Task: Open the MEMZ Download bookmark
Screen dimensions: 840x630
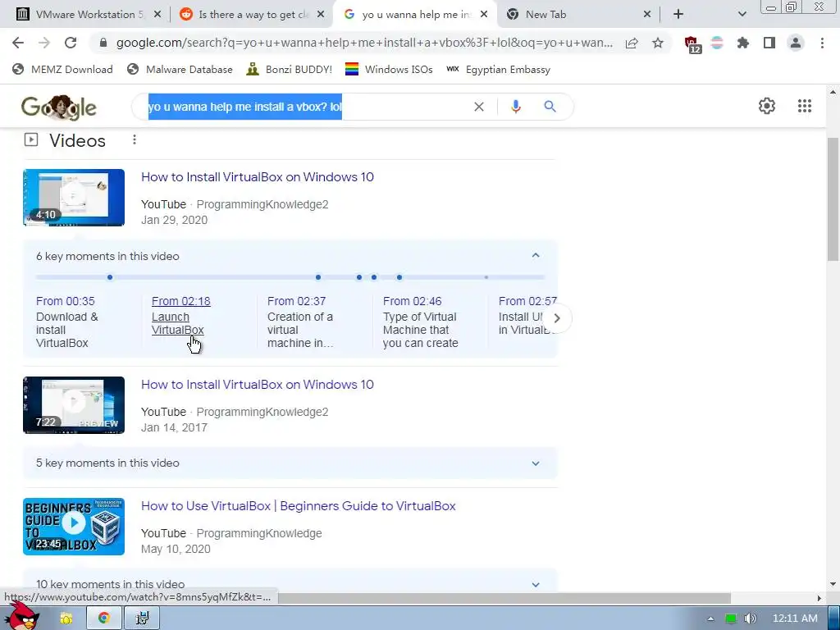Action: [62, 69]
